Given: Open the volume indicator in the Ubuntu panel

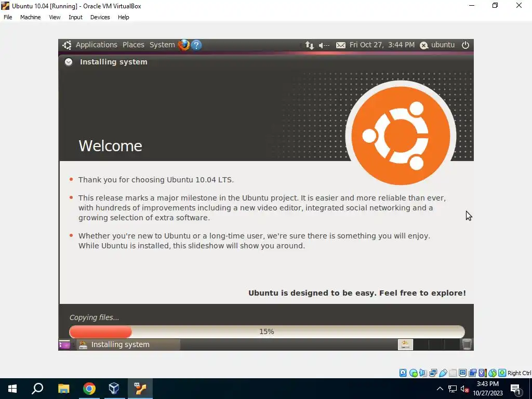Looking at the screenshot, I should [324, 45].
